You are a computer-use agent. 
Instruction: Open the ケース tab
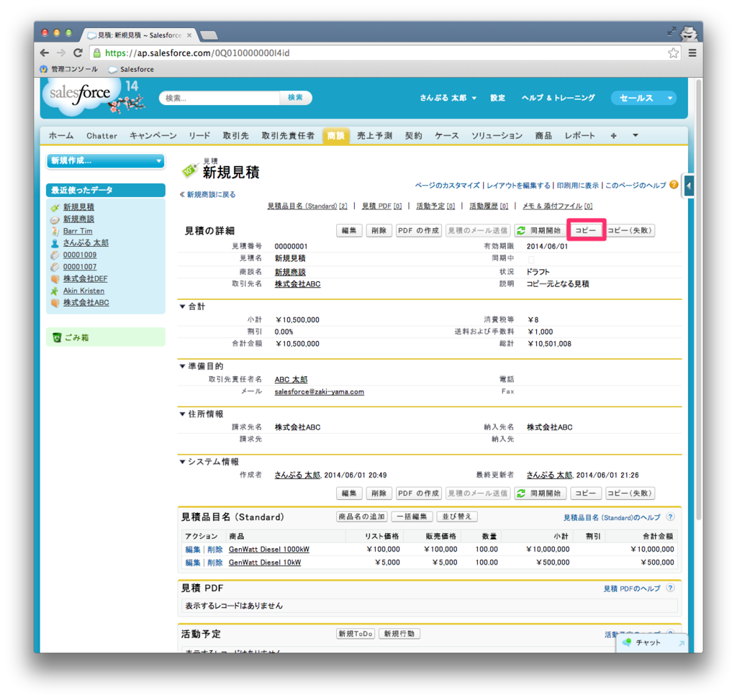point(446,136)
